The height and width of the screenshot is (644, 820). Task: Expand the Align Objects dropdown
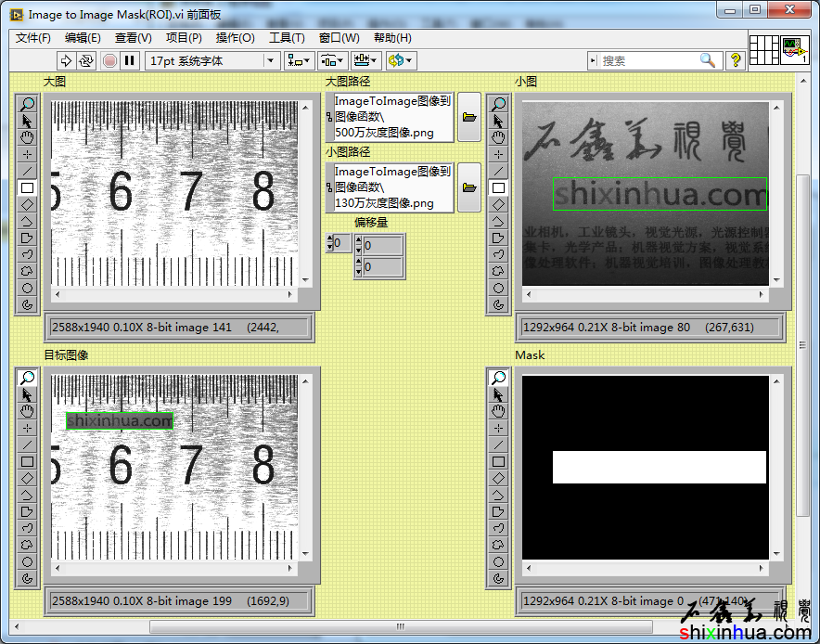pos(299,60)
